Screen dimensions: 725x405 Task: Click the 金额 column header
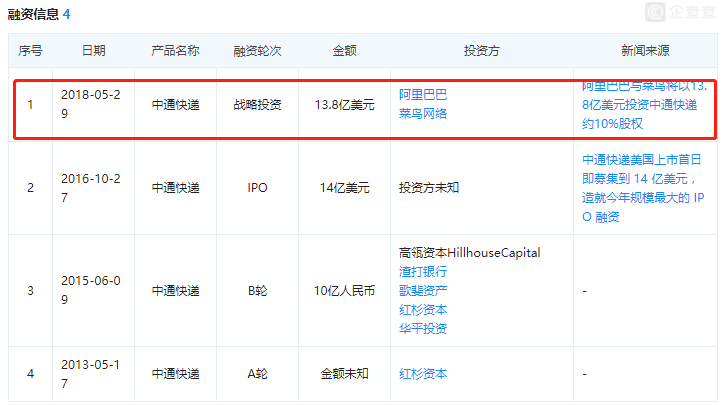(344, 50)
